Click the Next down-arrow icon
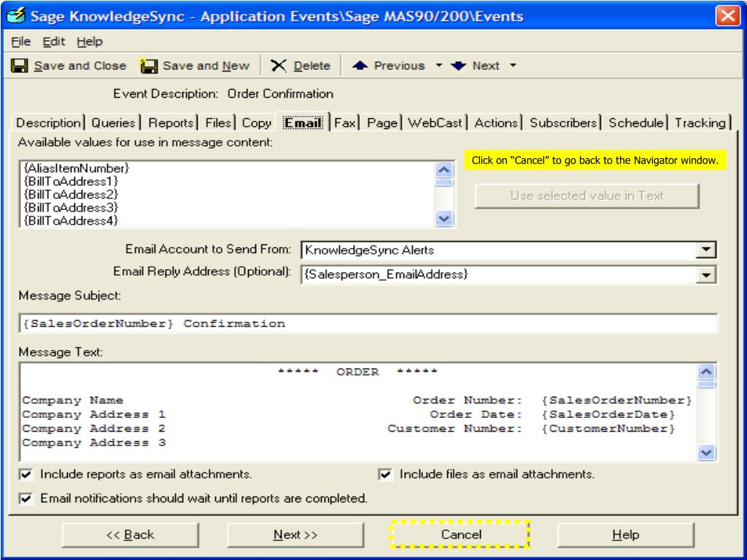 pyautogui.click(x=458, y=66)
